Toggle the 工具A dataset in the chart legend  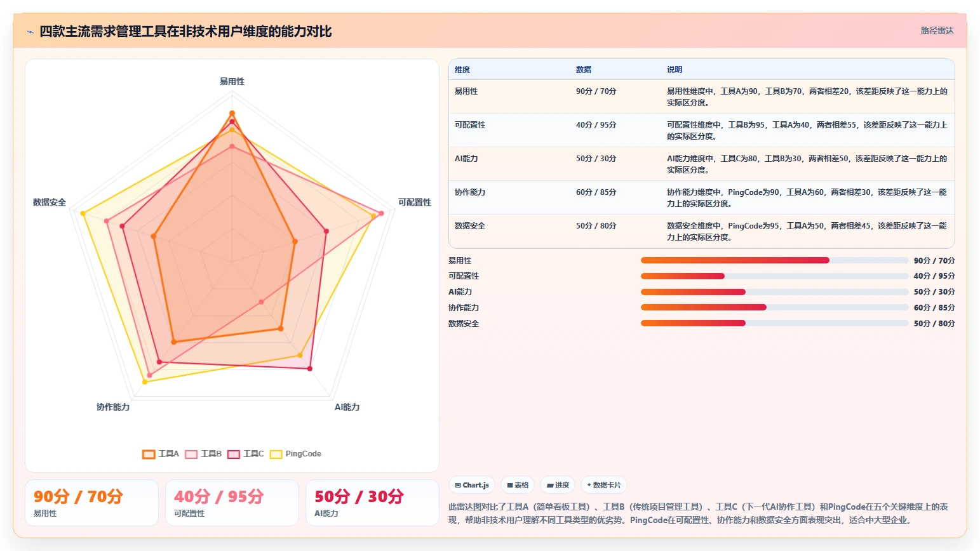pyautogui.click(x=161, y=454)
